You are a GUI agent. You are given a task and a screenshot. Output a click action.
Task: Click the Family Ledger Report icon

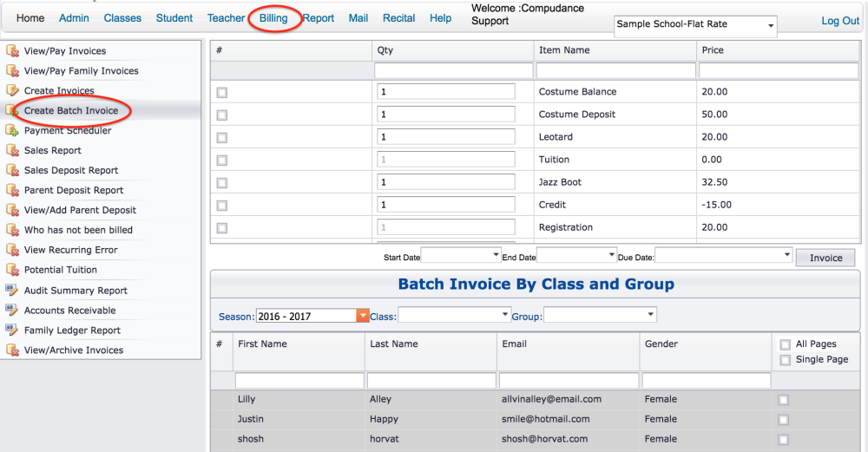pyautogui.click(x=12, y=330)
